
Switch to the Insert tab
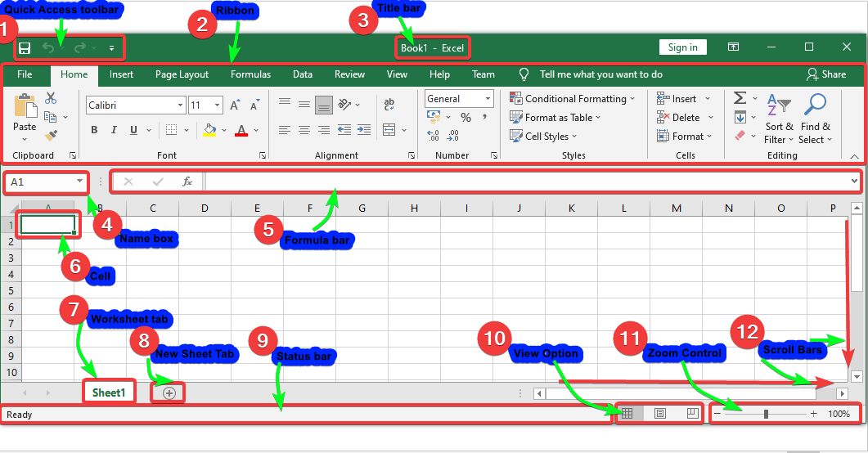tap(121, 74)
